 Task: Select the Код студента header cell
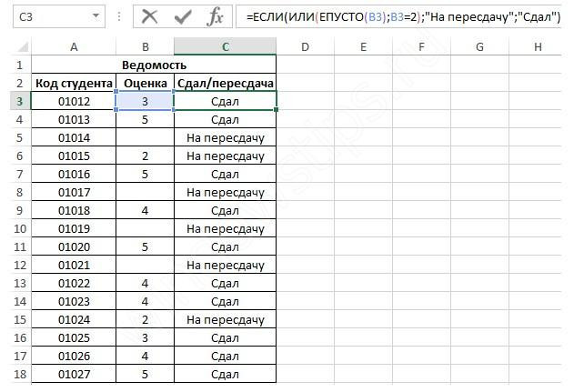coord(74,83)
